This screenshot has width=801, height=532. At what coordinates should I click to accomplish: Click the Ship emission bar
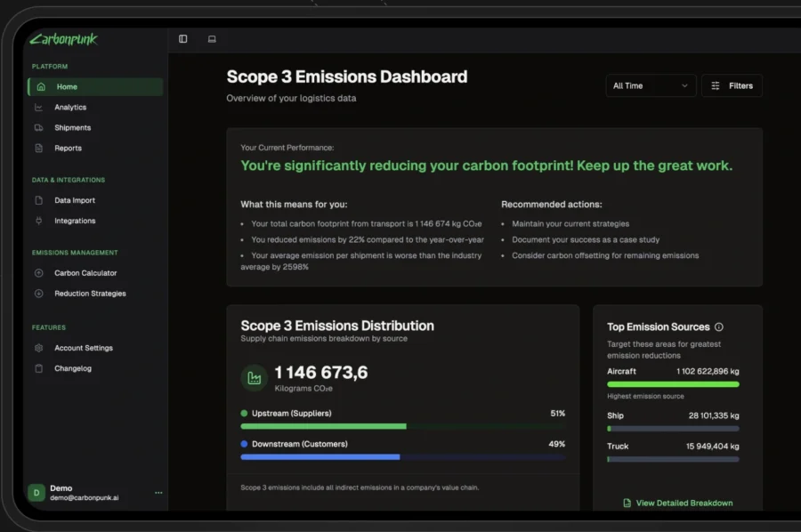(673, 429)
